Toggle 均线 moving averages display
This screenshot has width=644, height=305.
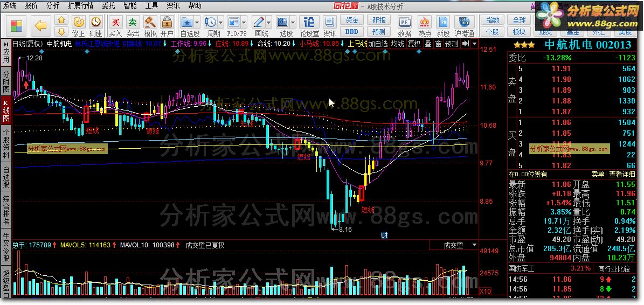coord(397,44)
